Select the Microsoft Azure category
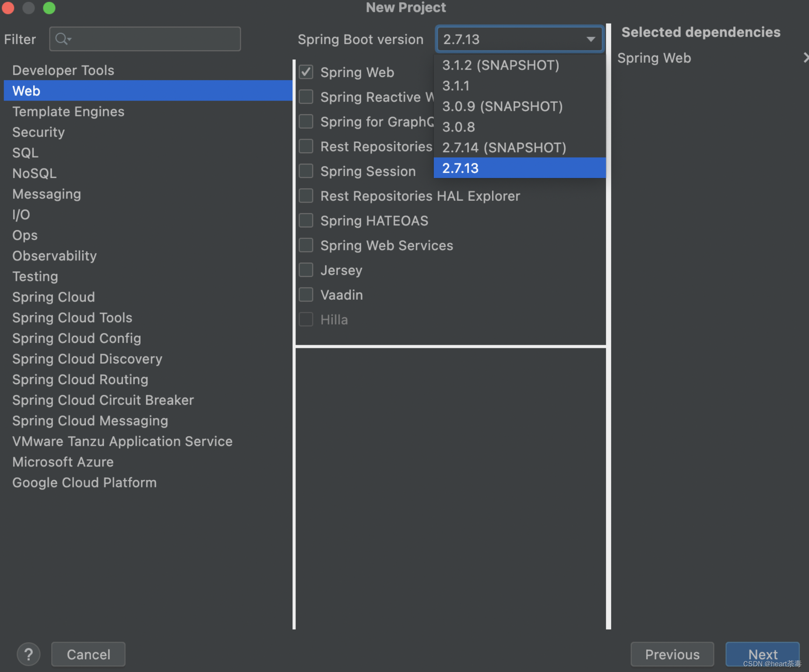 point(148,462)
